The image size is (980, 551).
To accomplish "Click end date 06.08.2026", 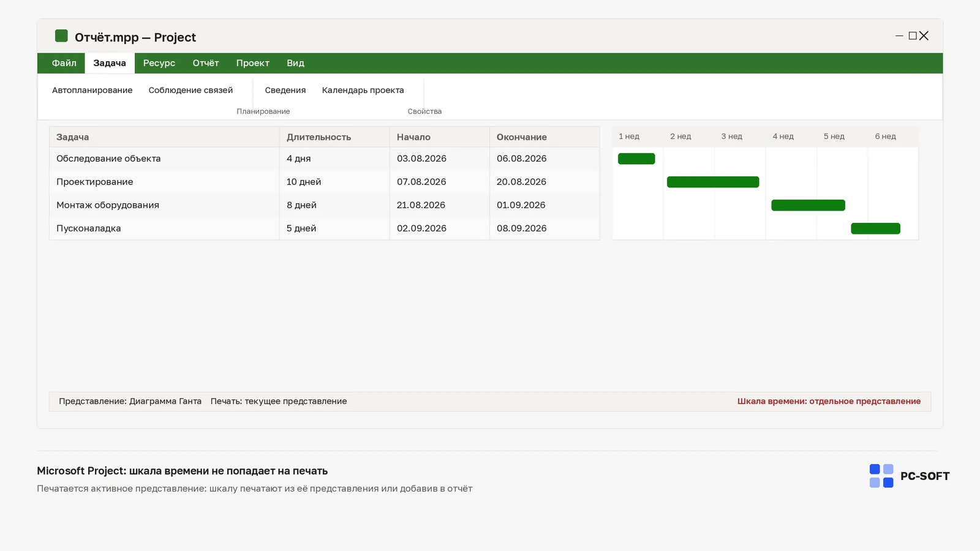I will pos(545,159).
